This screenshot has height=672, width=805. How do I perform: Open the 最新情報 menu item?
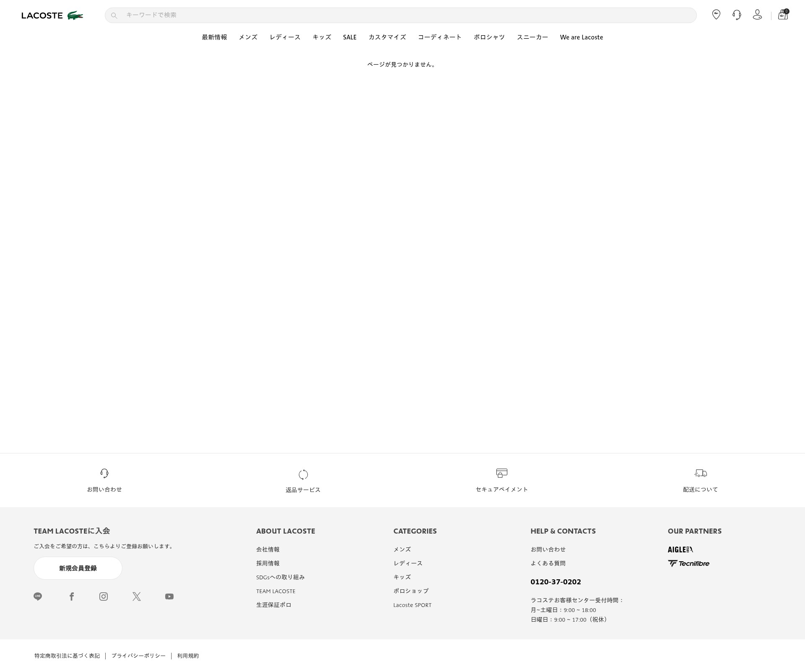coord(214,37)
